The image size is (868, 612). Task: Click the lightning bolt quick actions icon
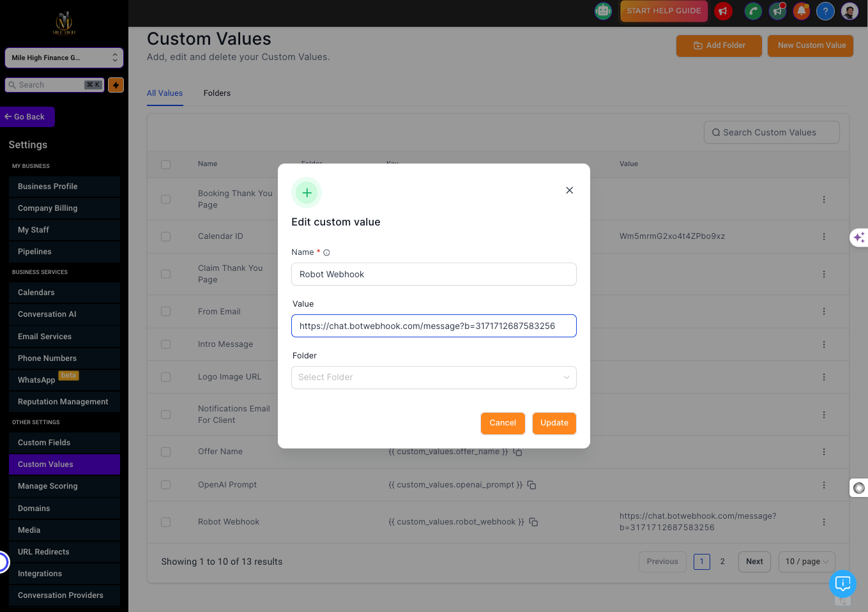pyautogui.click(x=116, y=85)
